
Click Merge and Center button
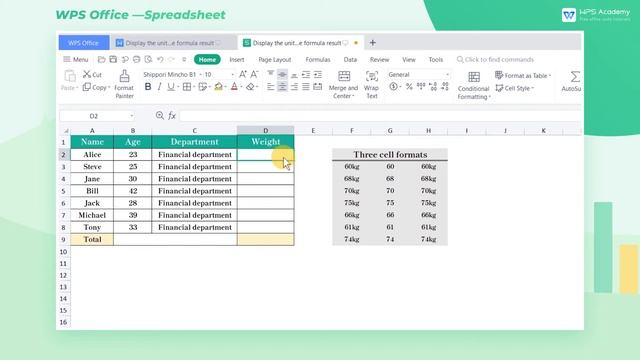click(x=343, y=84)
